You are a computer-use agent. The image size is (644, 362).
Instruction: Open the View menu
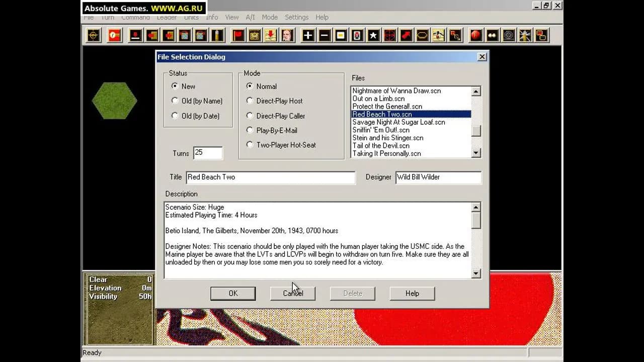click(x=232, y=17)
